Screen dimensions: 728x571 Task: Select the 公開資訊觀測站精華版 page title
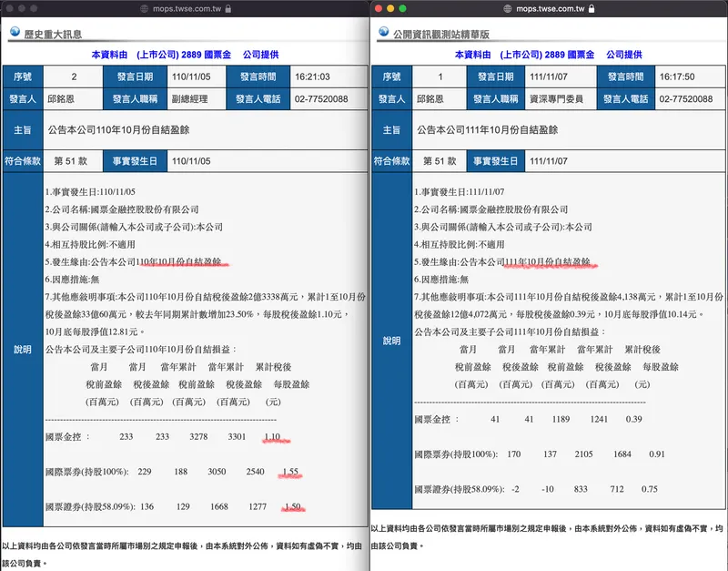(441, 35)
